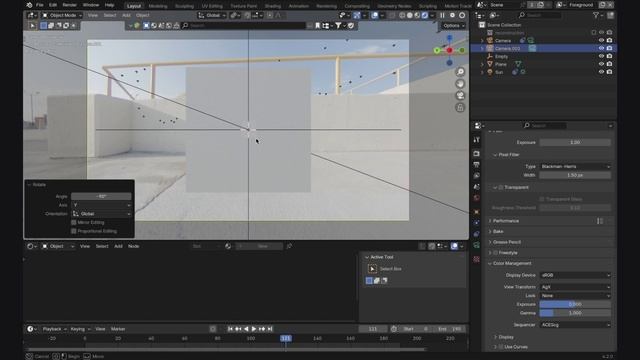Switch to the Modeling workspace tab
The height and width of the screenshot is (360, 640).
coord(158,6)
